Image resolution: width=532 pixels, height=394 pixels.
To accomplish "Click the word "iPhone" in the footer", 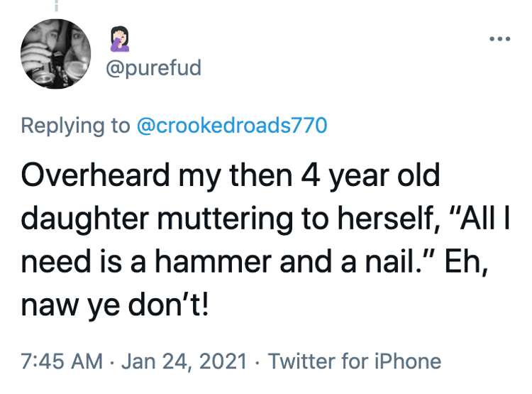I will 407,361.
